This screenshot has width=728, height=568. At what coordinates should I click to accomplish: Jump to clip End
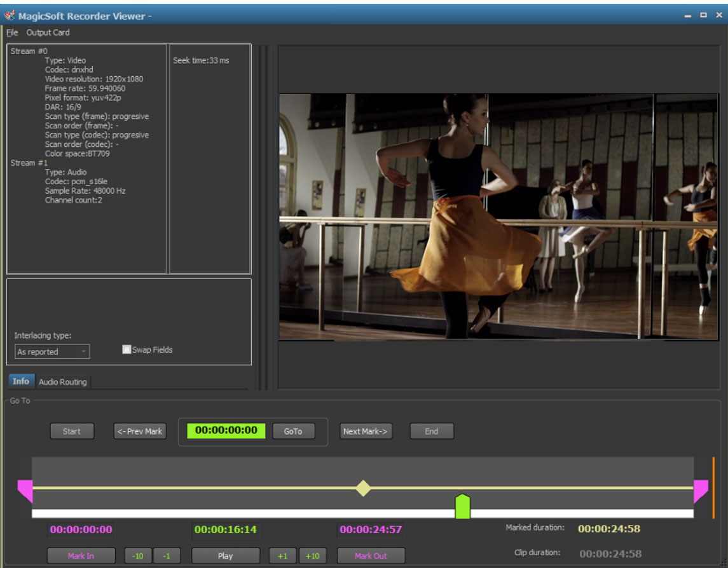(432, 431)
